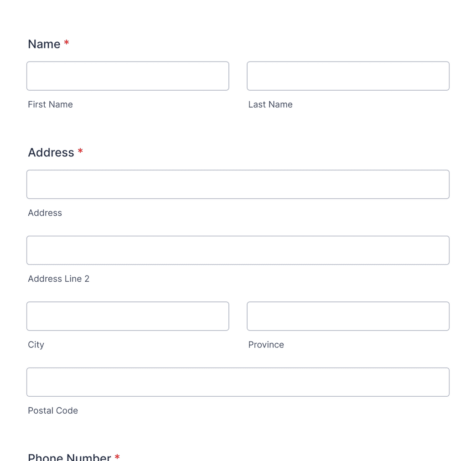Click the Address Line 2 label text
This screenshot has height=461, width=476.
click(x=58, y=279)
